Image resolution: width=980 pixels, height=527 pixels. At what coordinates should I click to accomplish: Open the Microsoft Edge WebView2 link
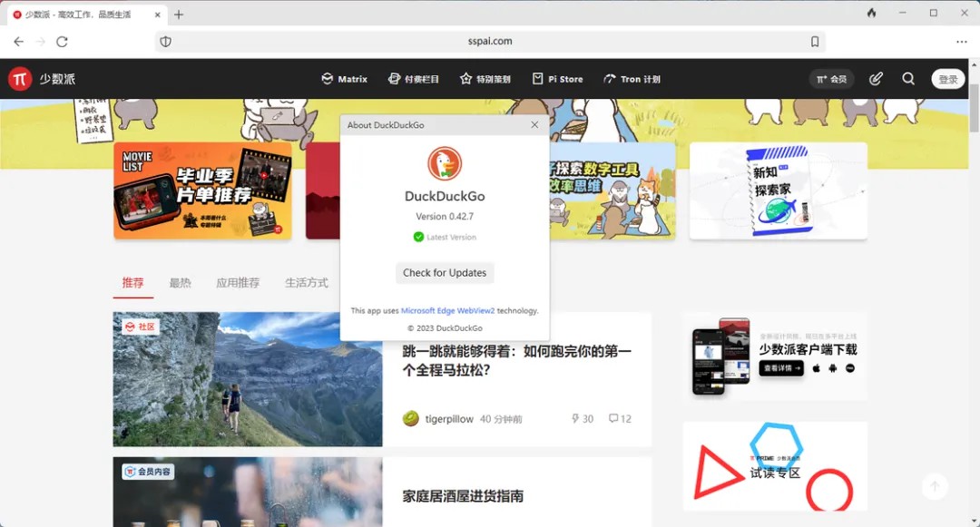(x=447, y=310)
